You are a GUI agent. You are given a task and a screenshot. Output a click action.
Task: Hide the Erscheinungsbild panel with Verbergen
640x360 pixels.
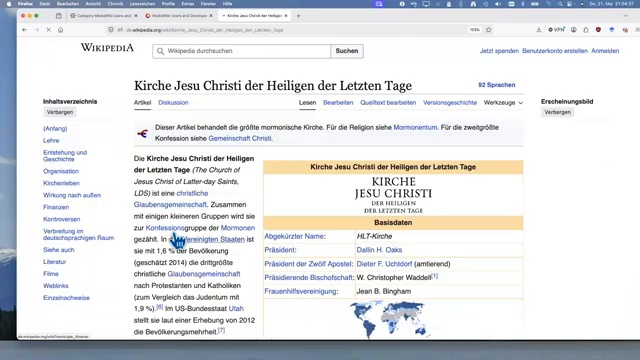pyautogui.click(x=558, y=112)
